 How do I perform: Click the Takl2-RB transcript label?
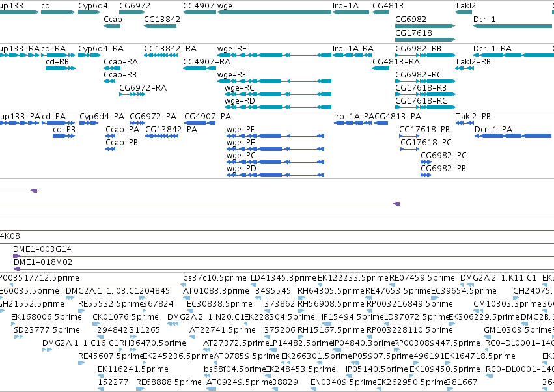[x=473, y=61]
